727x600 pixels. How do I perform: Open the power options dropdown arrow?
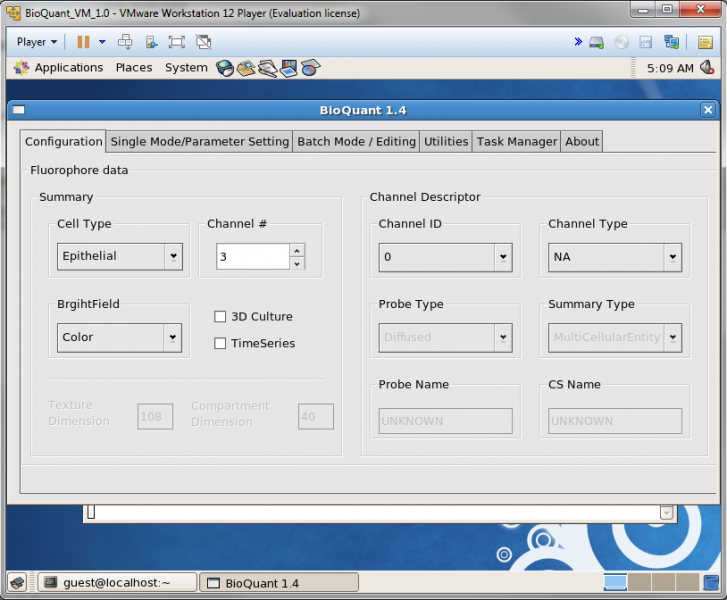click(x=102, y=42)
